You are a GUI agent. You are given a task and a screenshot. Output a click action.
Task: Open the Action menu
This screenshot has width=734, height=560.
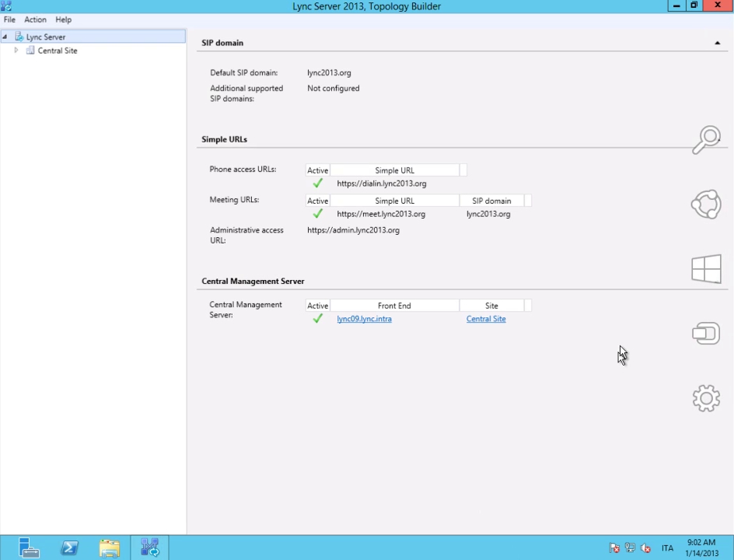tap(35, 19)
